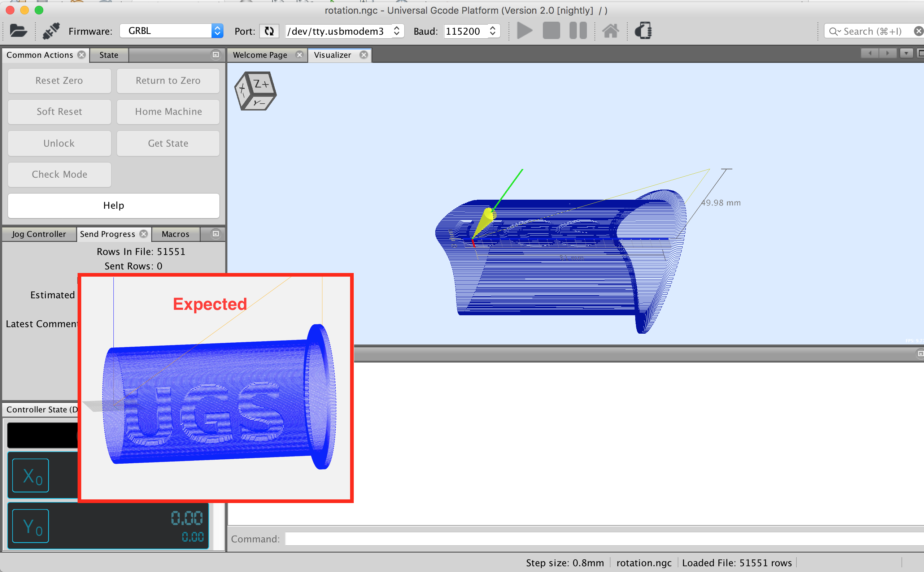The height and width of the screenshot is (572, 924).
Task: Open a gcode file with the folder icon
Action: tap(18, 31)
